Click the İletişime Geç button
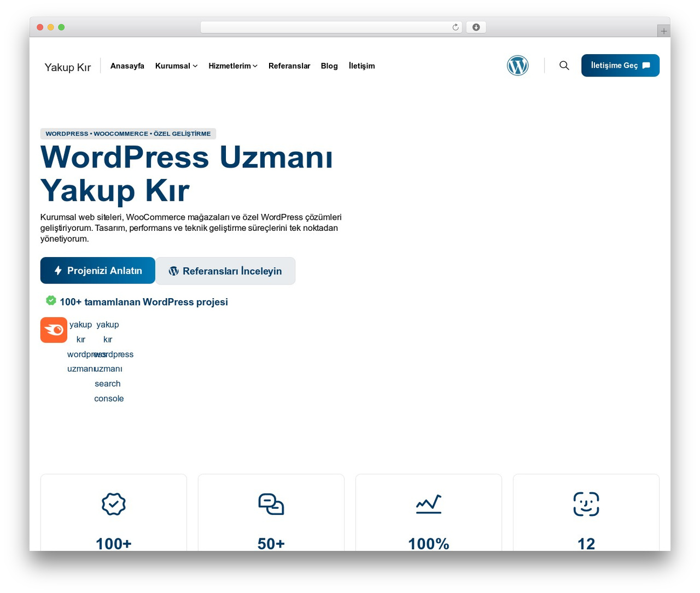Viewport: 700px width, 593px height. 620,66
